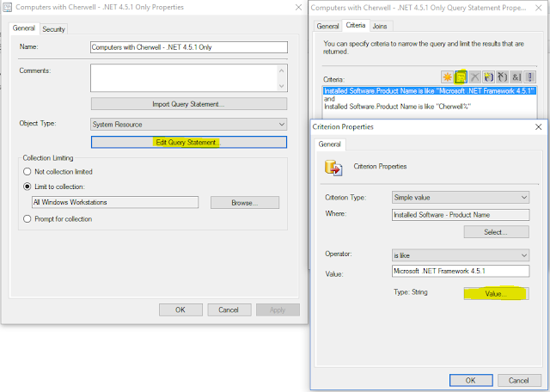Click Cancel in Criterion Properties dialog

tap(519, 380)
